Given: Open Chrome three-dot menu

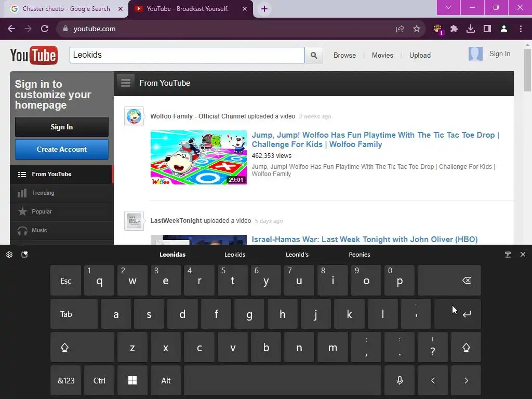Looking at the screenshot, I should (521, 29).
